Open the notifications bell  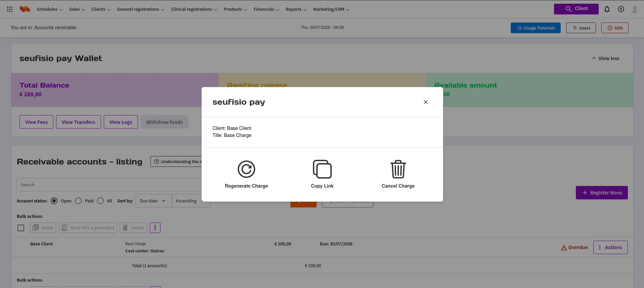tap(607, 9)
